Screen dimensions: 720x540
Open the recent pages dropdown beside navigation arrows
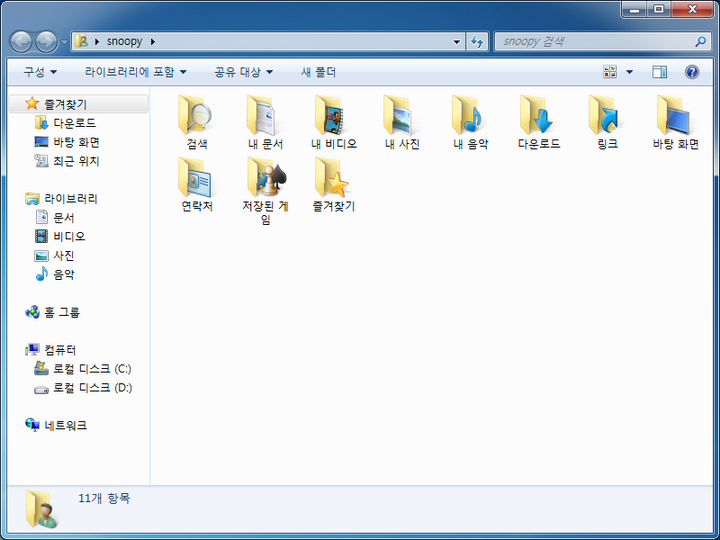64,42
